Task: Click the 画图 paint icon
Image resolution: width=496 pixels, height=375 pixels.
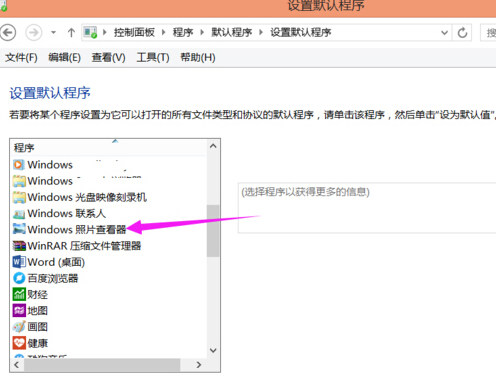Action: [x=19, y=327]
